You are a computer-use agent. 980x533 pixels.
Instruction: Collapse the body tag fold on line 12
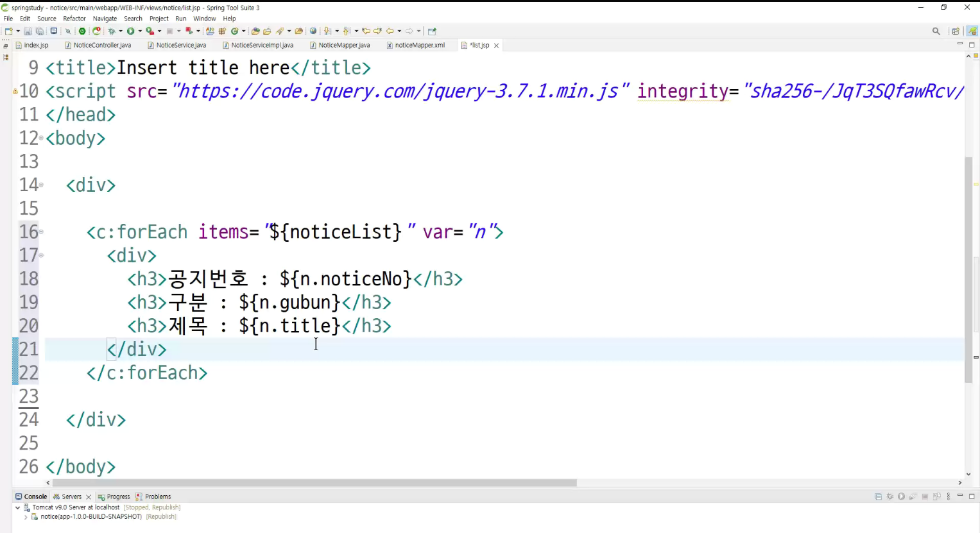pyautogui.click(x=41, y=138)
